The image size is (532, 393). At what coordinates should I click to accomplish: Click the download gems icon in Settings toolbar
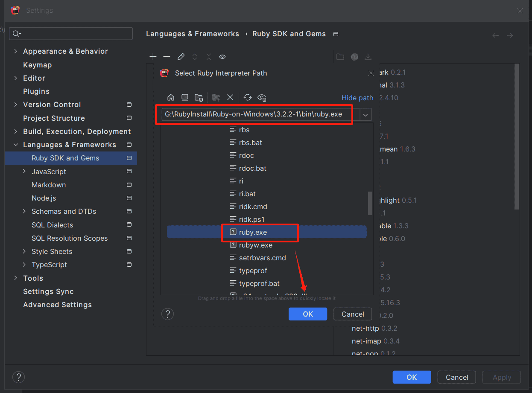tap(368, 56)
